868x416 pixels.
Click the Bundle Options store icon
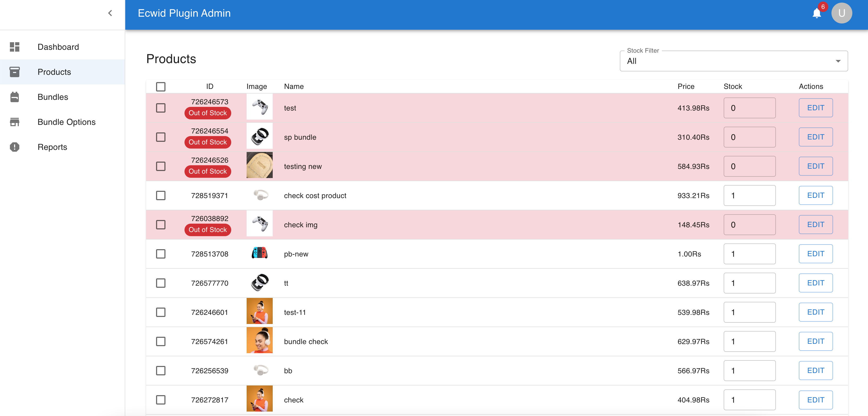pyautogui.click(x=15, y=122)
